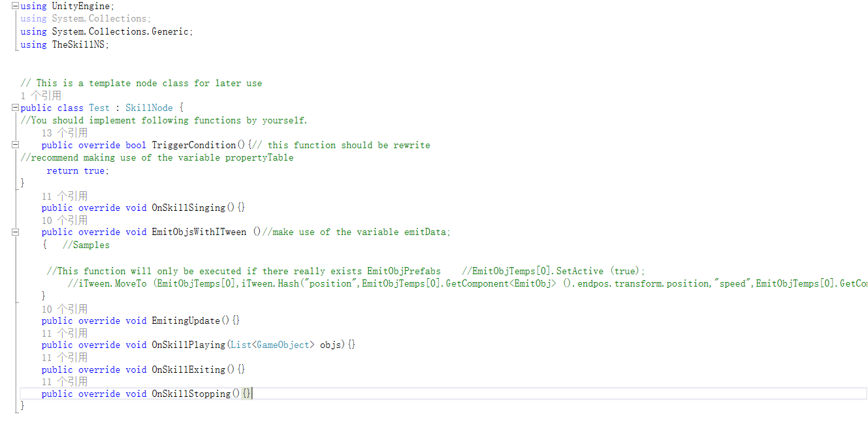Screen dimensions: 868x442
Task: Open the references link above EmitingUpdate
Action: coord(64,309)
